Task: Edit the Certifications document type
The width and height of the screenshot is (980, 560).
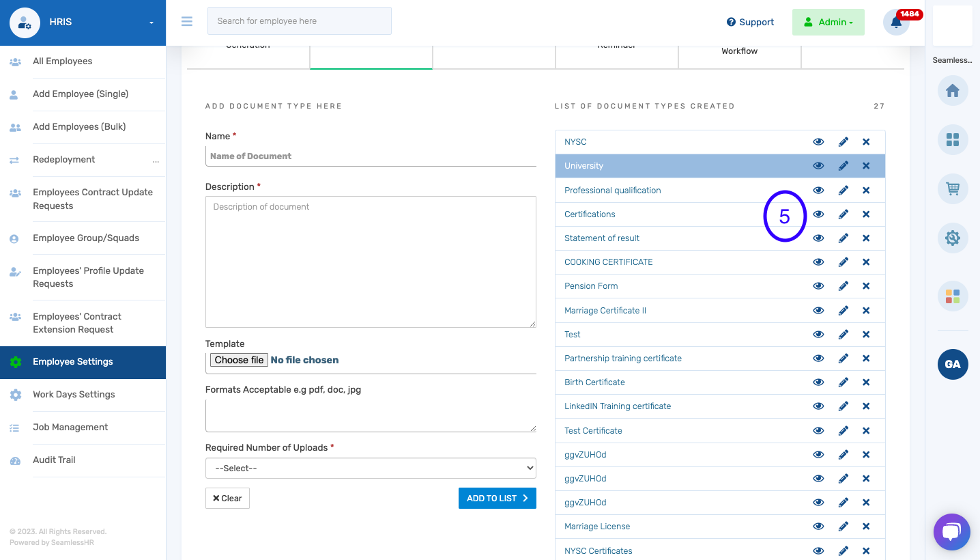Action: (x=844, y=214)
